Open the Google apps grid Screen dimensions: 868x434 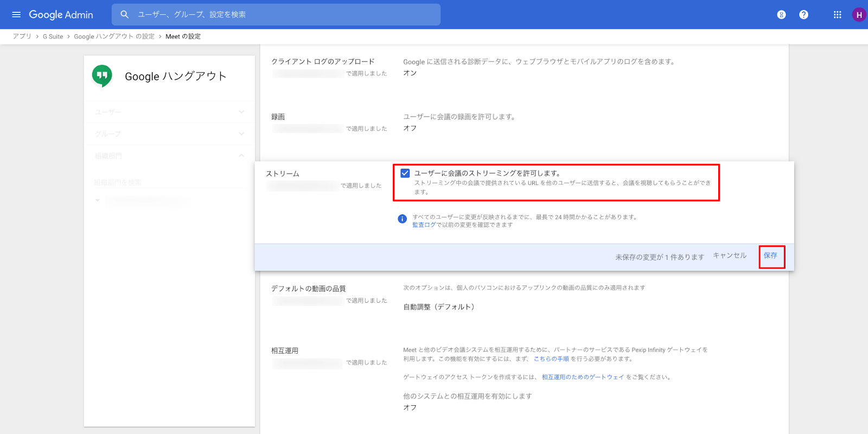point(837,15)
